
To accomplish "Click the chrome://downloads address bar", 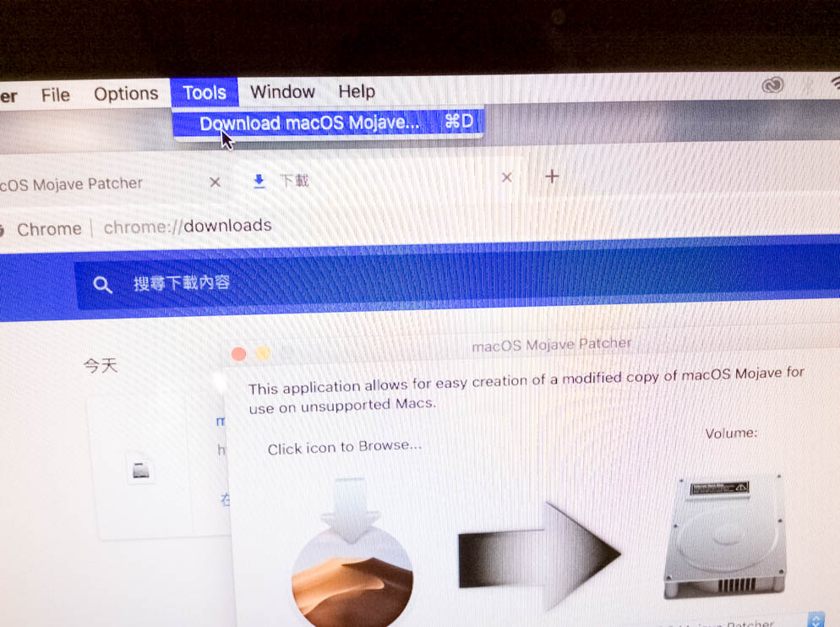I will [187, 226].
